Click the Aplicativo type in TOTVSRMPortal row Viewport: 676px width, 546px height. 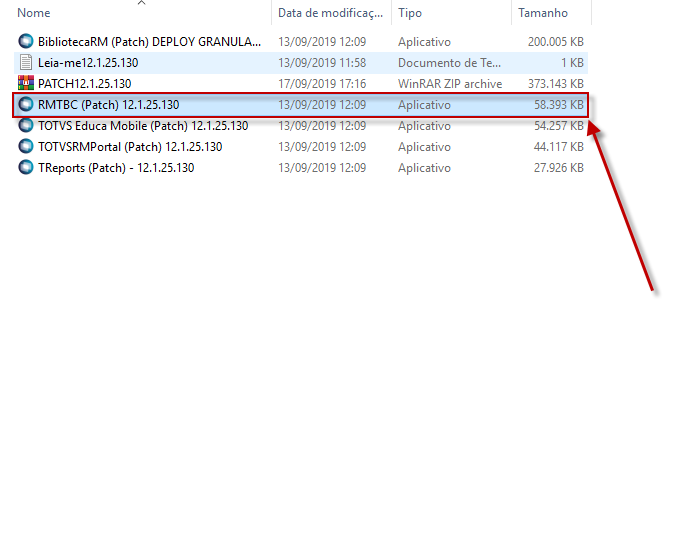tap(424, 147)
